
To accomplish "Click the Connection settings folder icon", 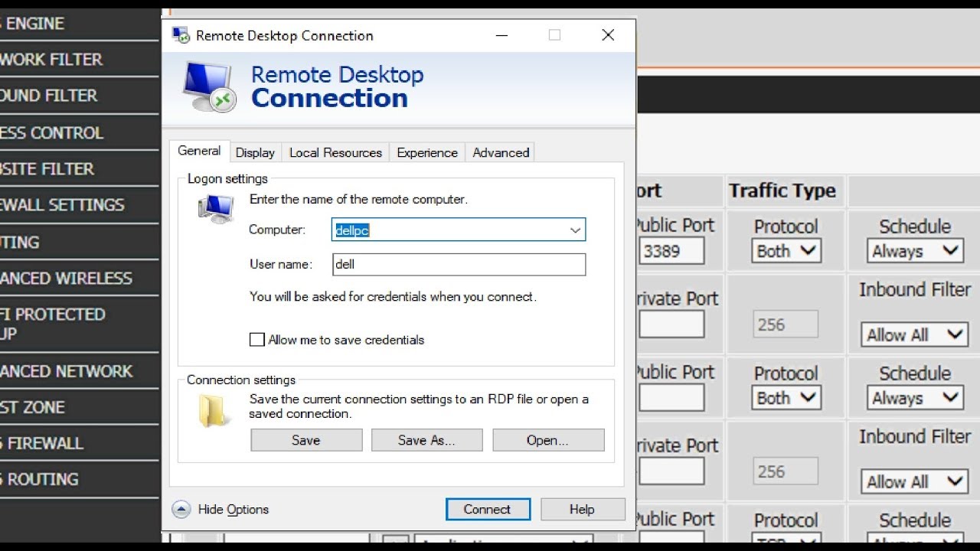I will tap(215, 411).
